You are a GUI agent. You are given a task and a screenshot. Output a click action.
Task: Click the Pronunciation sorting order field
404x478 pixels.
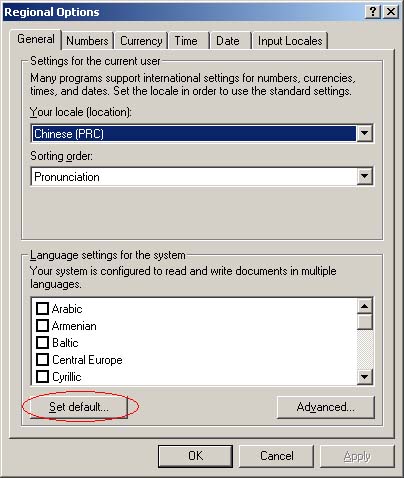202,176
